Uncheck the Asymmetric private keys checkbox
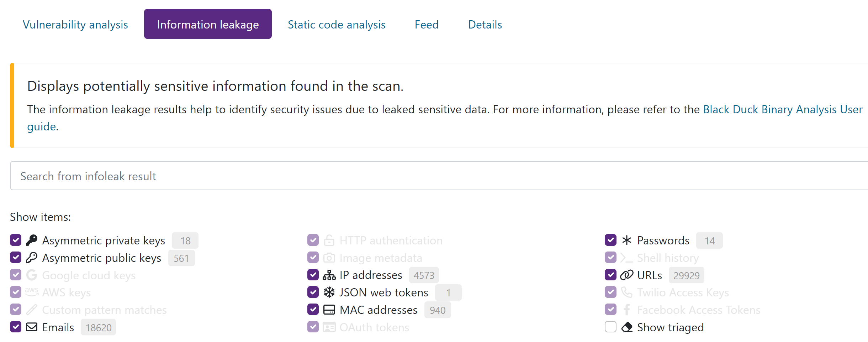Screen dimensions: 868x342 [x=16, y=240]
